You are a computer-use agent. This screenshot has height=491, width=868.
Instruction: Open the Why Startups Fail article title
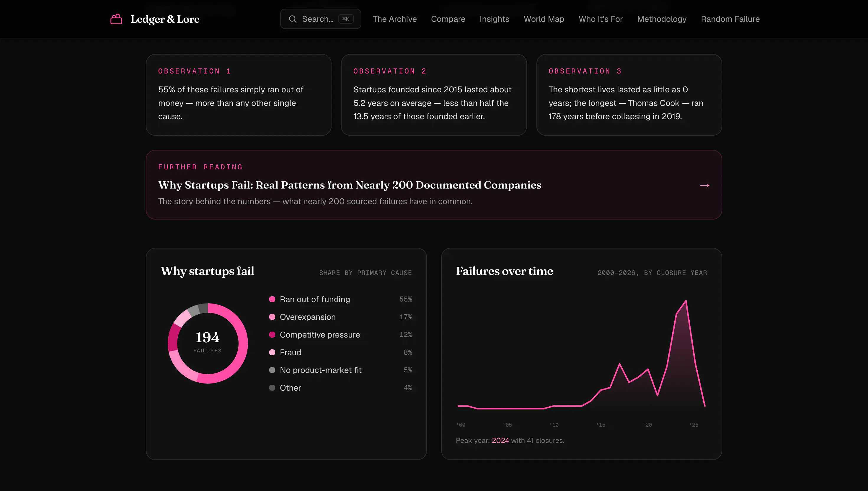tap(350, 185)
